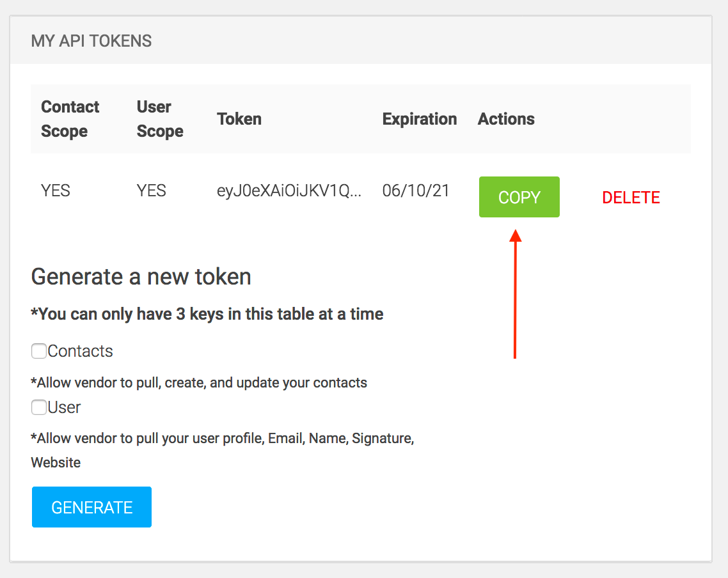Click the Actions column header
728x578 pixels.
(506, 119)
